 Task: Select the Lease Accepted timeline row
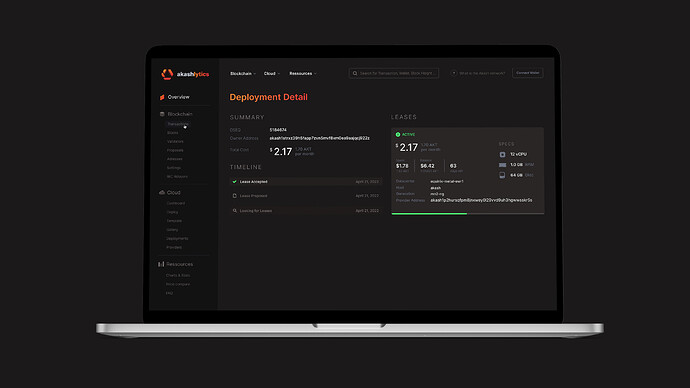click(305, 182)
